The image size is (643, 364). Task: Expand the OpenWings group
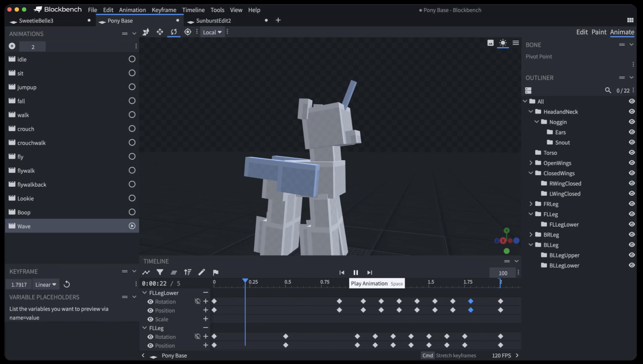click(x=531, y=163)
